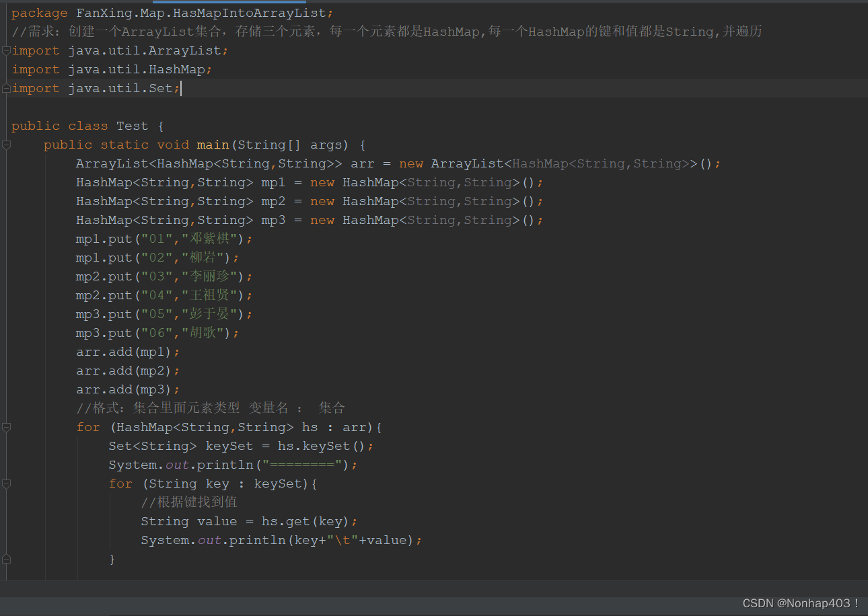Click variable 'mp3' in its HashMap declaration
This screenshot has height=616, width=868.
pyautogui.click(x=273, y=220)
